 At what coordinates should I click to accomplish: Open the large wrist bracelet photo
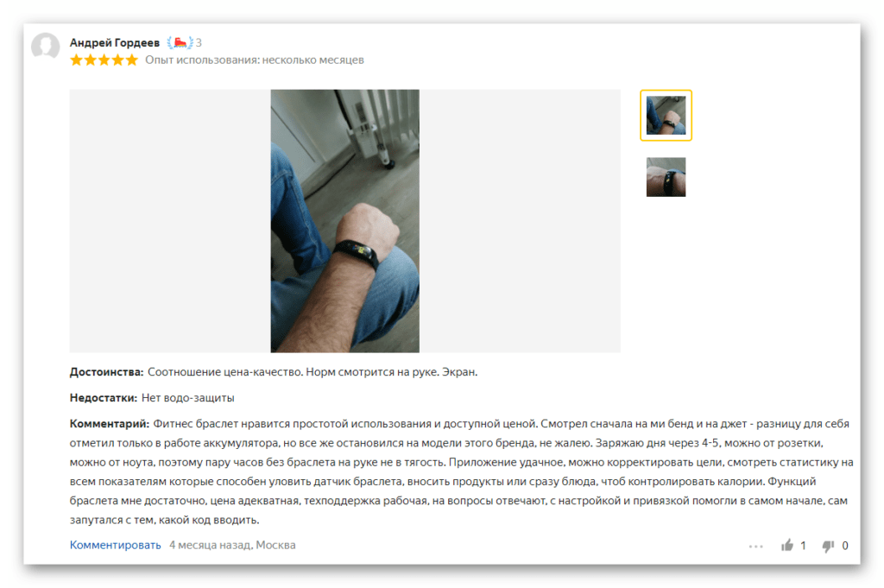345,221
